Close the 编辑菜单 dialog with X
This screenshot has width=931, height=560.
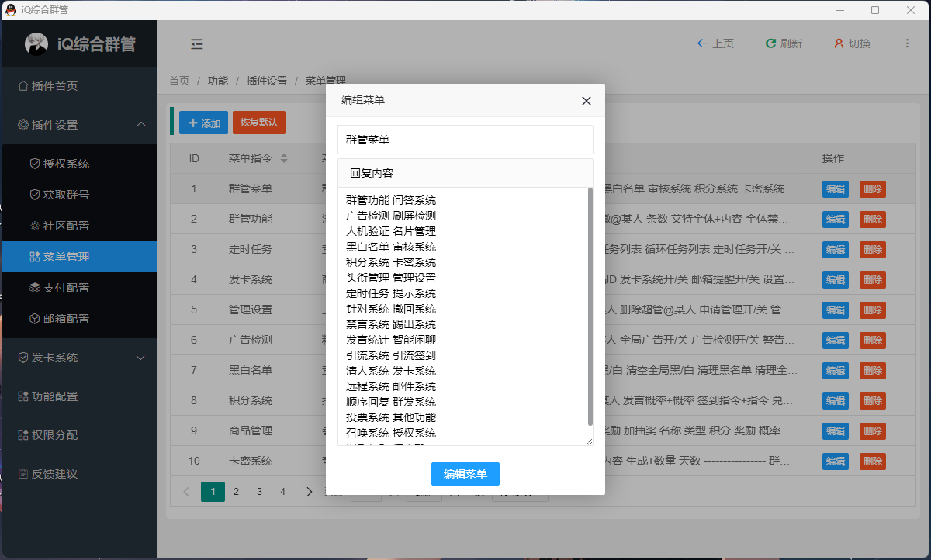(587, 101)
